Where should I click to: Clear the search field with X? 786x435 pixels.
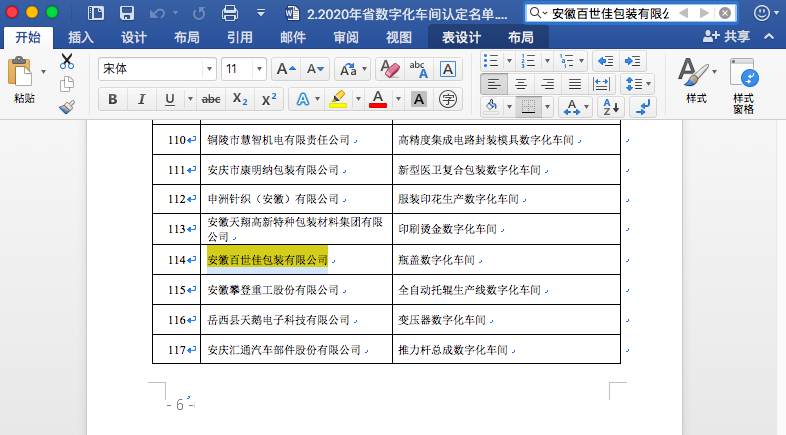click(x=725, y=13)
